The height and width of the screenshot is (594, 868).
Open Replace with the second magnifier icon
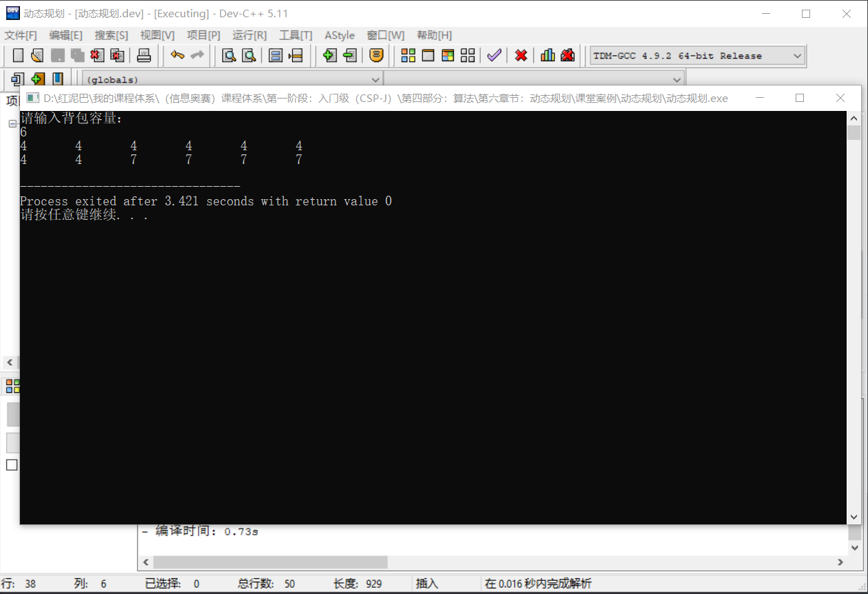[249, 56]
